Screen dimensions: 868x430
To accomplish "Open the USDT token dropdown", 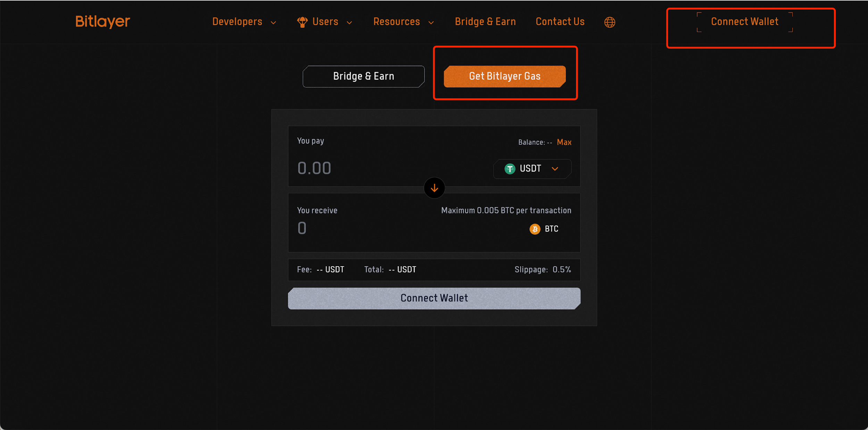I will 532,169.
